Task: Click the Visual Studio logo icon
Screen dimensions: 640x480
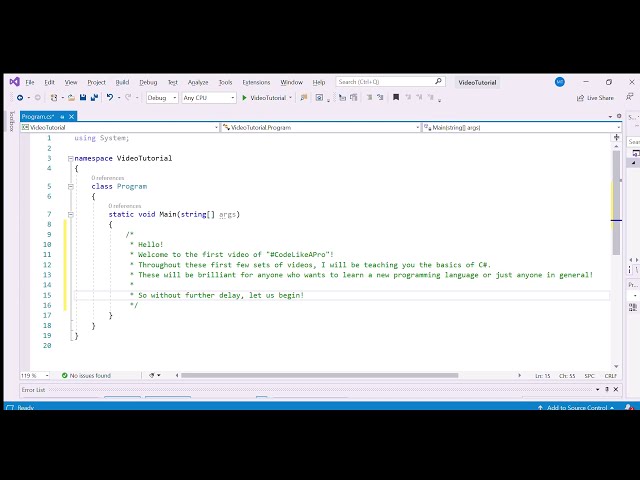Action: click(14, 82)
